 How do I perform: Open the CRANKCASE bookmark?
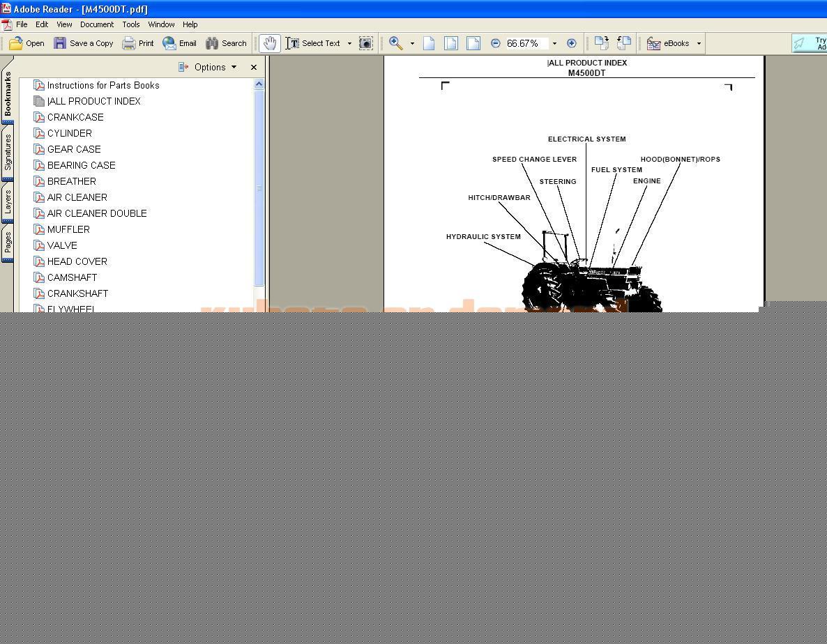pyautogui.click(x=68, y=117)
